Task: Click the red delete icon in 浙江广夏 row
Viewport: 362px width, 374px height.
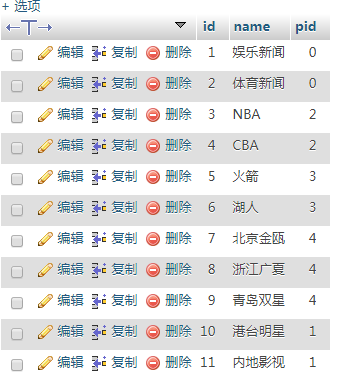Action: [153, 270]
